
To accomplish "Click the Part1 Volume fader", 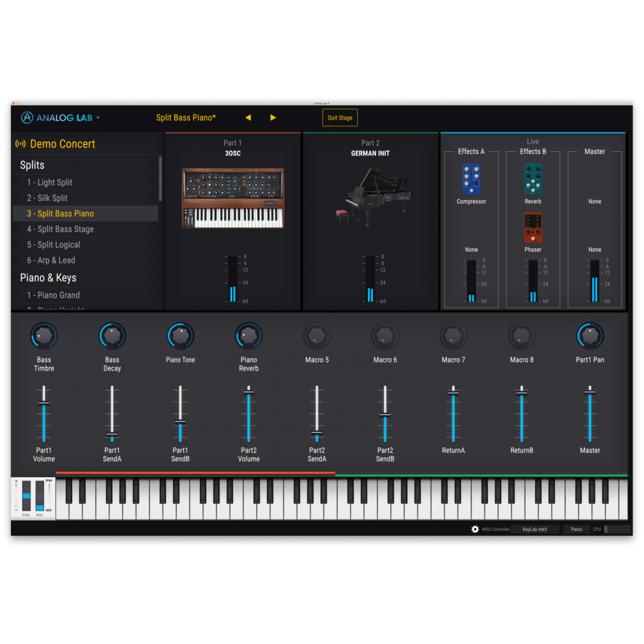I will 44,403.
